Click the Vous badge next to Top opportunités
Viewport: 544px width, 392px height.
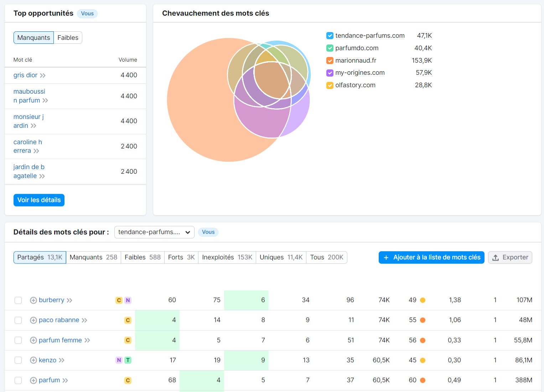coord(87,14)
